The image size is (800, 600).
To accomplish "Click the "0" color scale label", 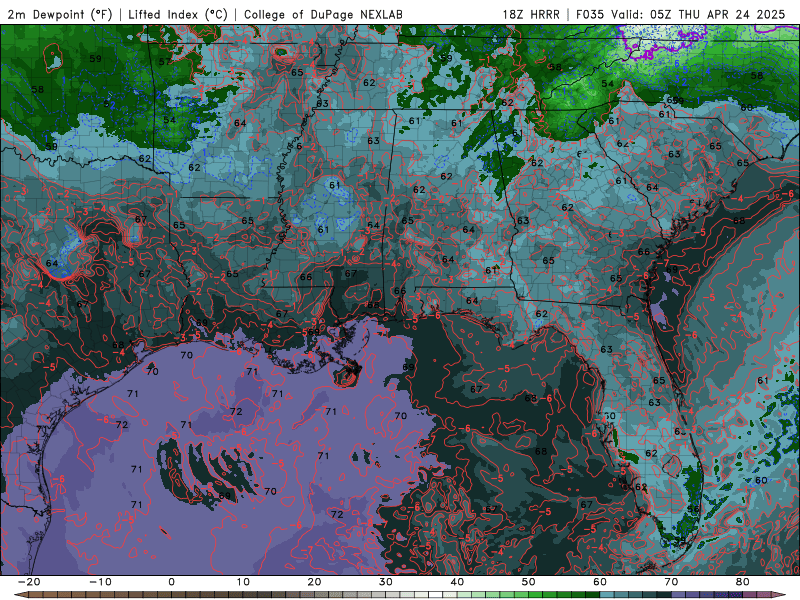I will coord(171,582).
